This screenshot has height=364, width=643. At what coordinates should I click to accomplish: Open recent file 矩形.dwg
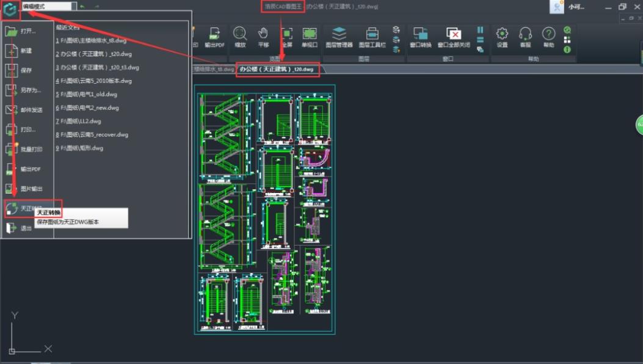[79, 148]
